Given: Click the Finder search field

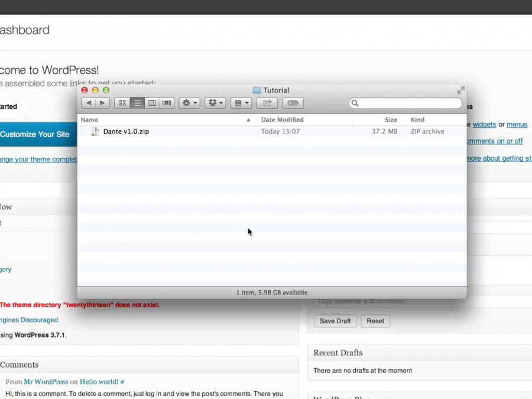Looking at the screenshot, I should coord(405,103).
